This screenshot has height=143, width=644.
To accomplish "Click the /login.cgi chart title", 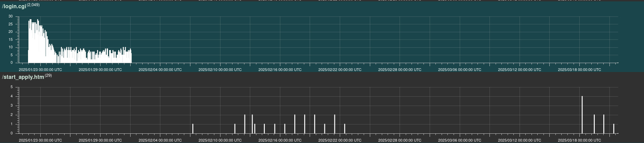I will (14, 7).
